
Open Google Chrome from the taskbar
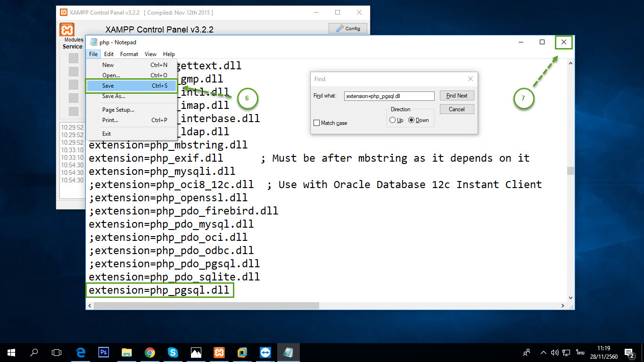point(150,352)
